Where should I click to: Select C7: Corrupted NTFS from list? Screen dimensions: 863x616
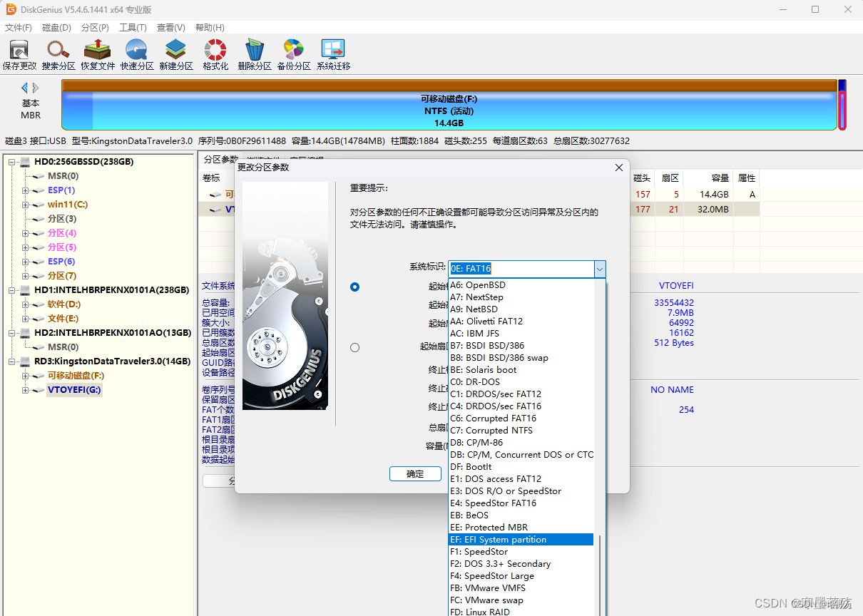pos(521,431)
